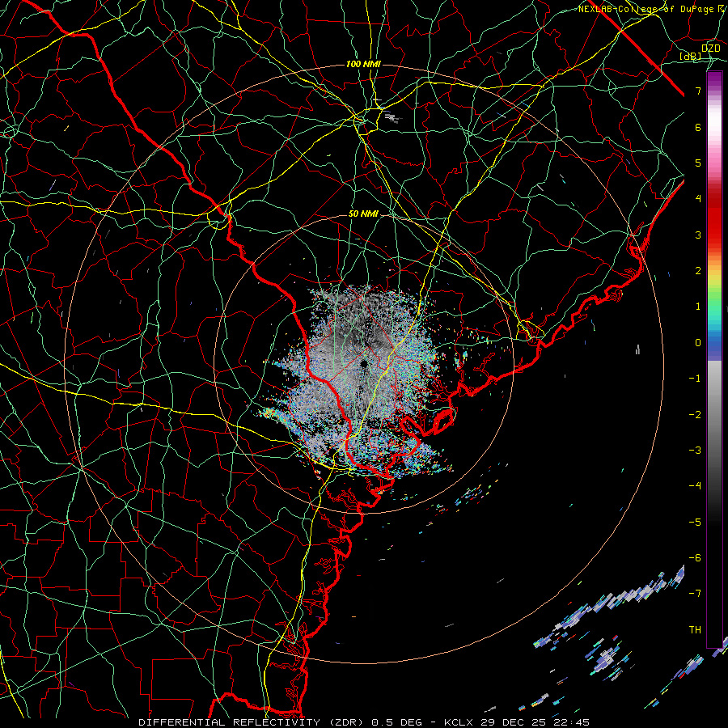
Task: Click the 2 value on the scale
Action: (x=698, y=271)
